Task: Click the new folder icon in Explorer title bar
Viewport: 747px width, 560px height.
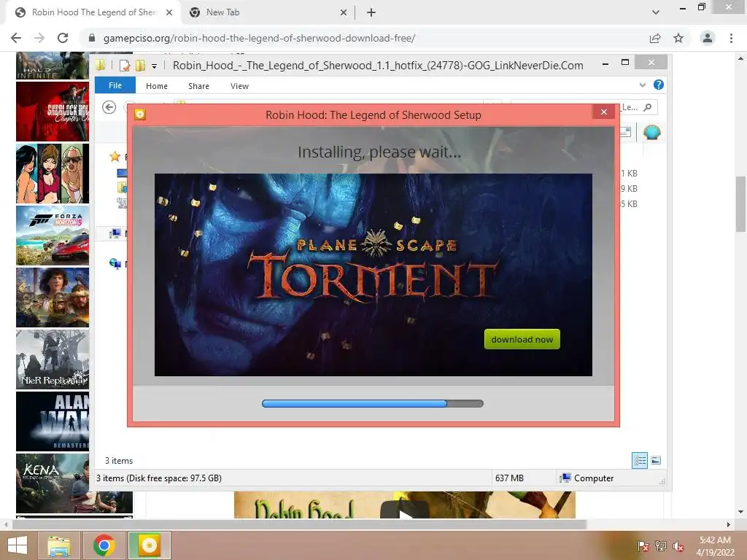Action: click(x=140, y=65)
